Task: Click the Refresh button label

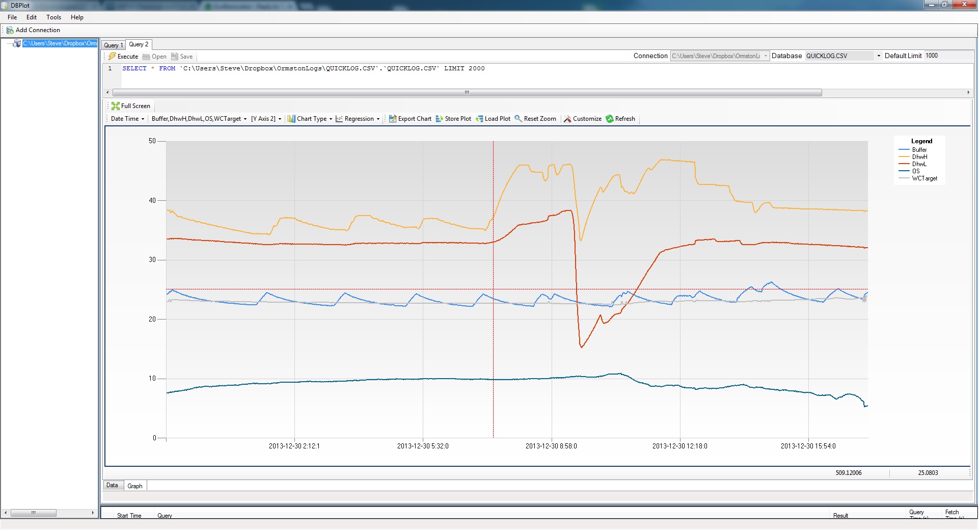Action: click(x=625, y=119)
